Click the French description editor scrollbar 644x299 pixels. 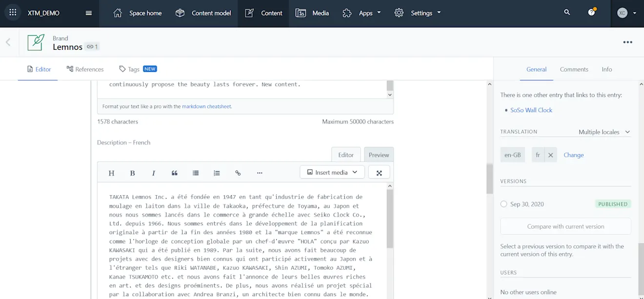tap(390, 219)
